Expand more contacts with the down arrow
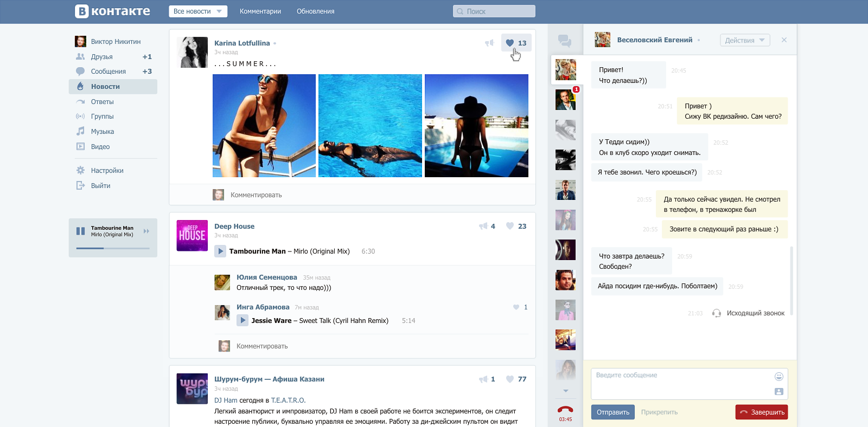 tap(566, 391)
